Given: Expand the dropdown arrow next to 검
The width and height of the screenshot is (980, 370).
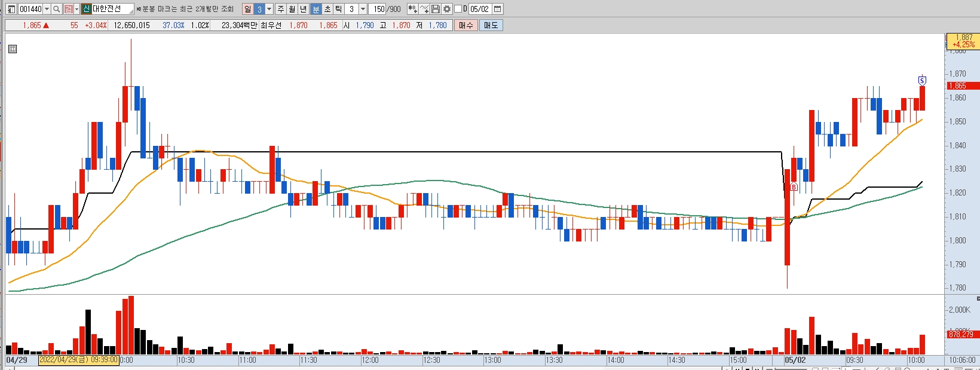Looking at the screenshot, I should [x=76, y=9].
